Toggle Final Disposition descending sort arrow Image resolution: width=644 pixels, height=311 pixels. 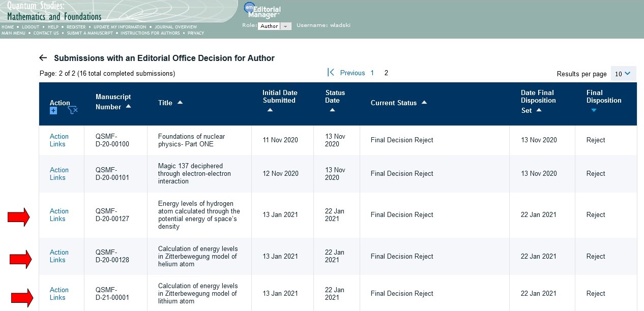[x=593, y=110]
